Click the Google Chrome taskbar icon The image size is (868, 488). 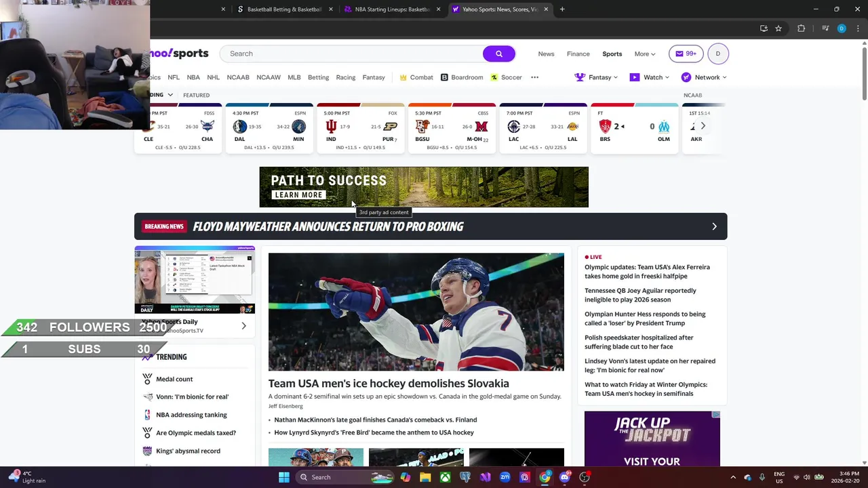[x=545, y=477]
